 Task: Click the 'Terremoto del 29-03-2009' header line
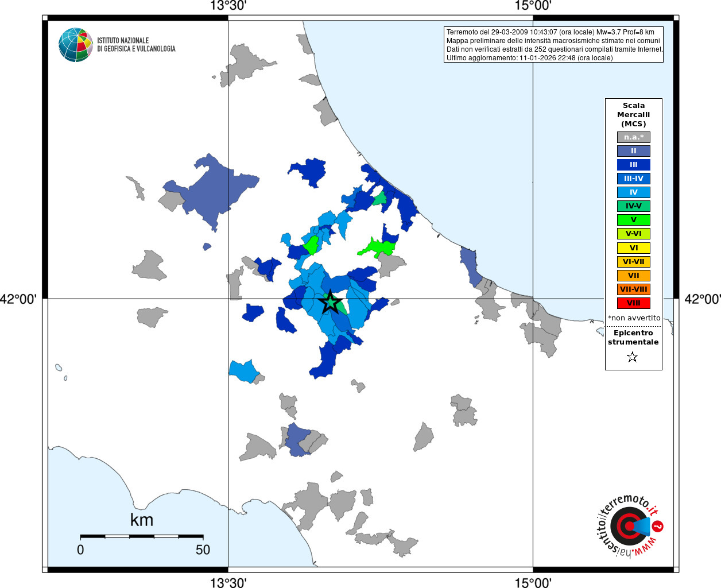(551, 32)
